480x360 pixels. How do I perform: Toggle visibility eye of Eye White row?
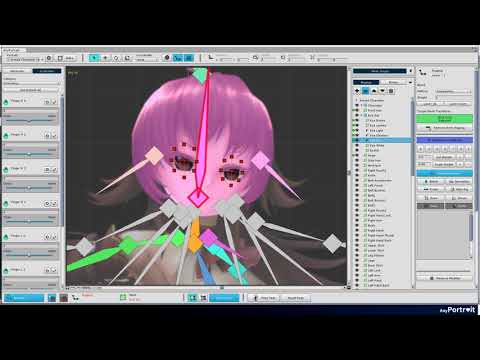pyautogui.click(x=356, y=145)
